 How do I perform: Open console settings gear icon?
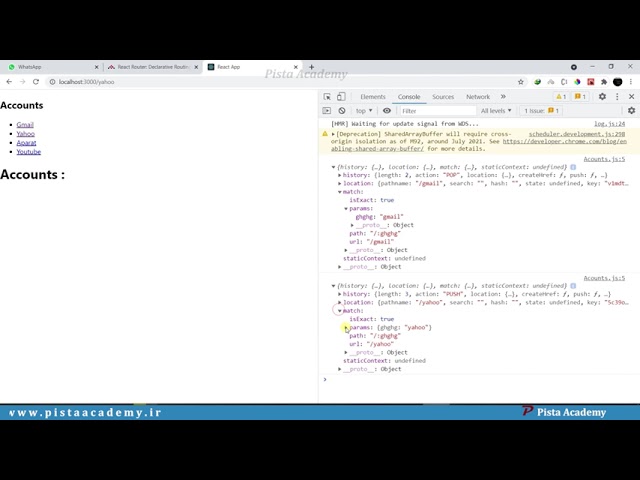631,111
